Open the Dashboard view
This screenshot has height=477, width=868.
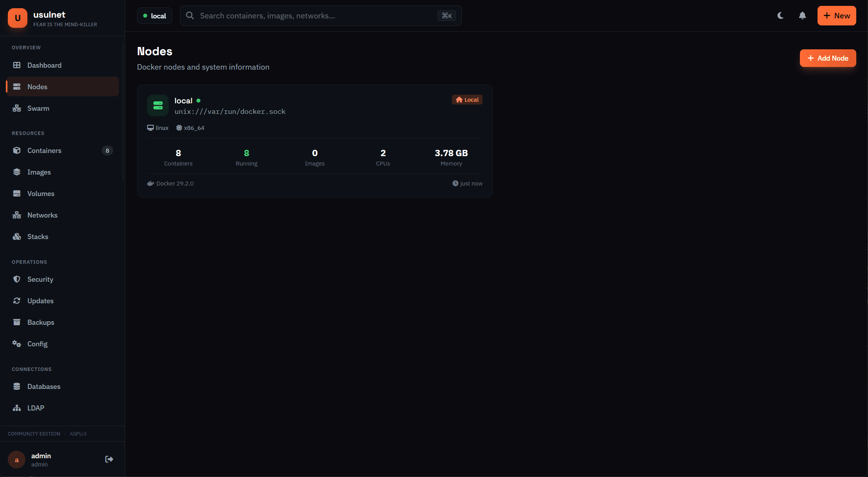coord(44,65)
